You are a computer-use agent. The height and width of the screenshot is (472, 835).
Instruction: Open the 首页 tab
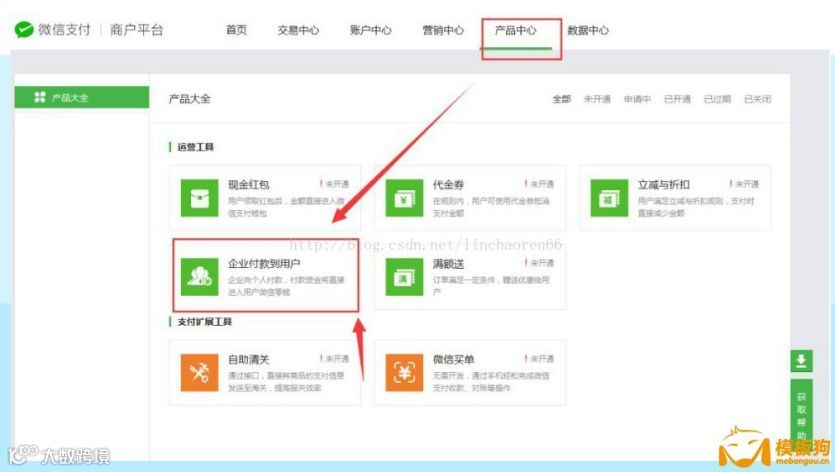(x=236, y=30)
